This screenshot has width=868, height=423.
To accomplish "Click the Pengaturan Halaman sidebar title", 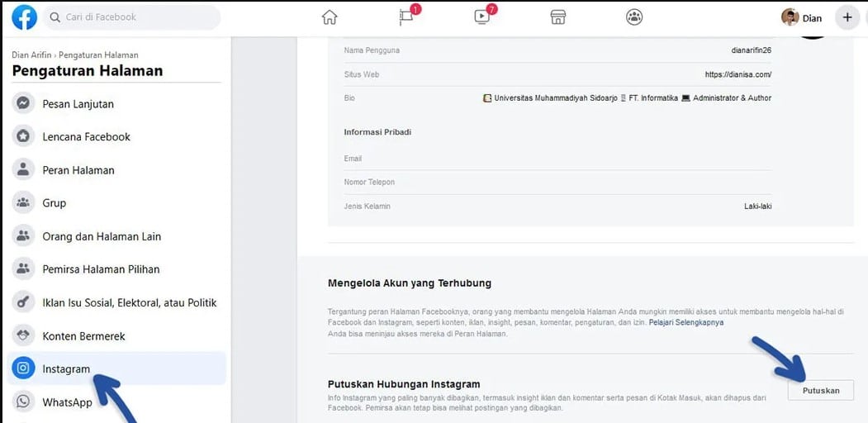I will (88, 71).
